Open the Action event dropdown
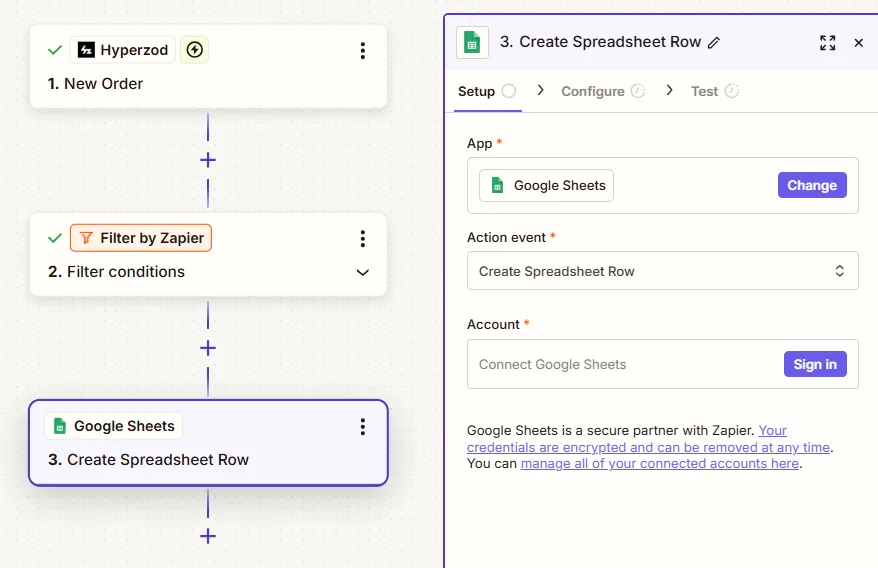The image size is (878, 568). tap(662, 271)
